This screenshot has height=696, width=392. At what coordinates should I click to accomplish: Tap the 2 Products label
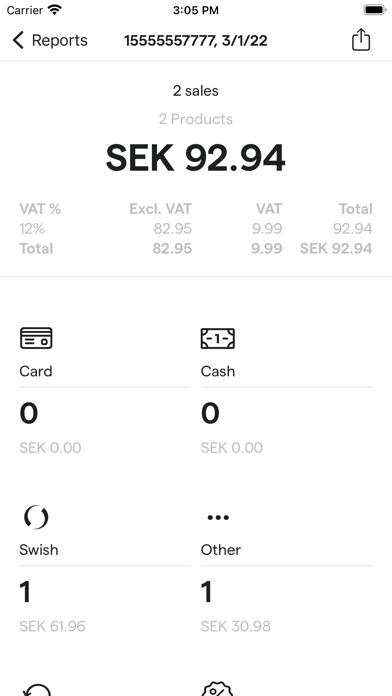[x=195, y=119]
